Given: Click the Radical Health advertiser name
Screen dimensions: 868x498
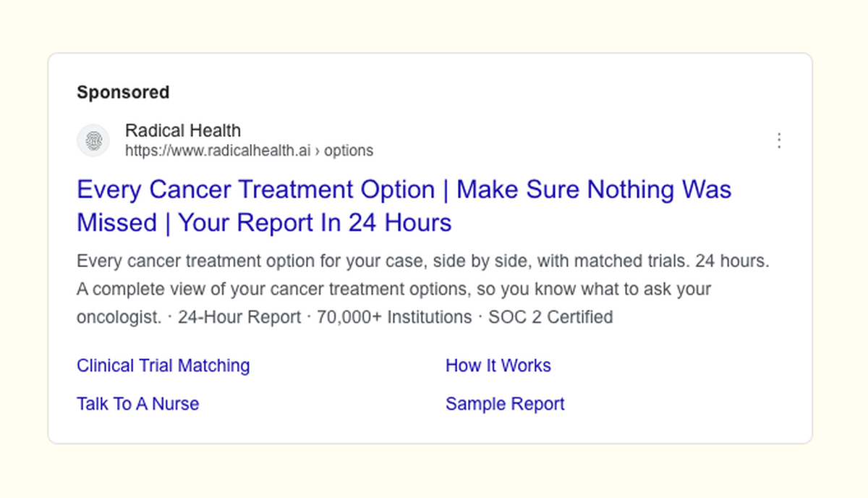Looking at the screenshot, I should pyautogui.click(x=183, y=131).
